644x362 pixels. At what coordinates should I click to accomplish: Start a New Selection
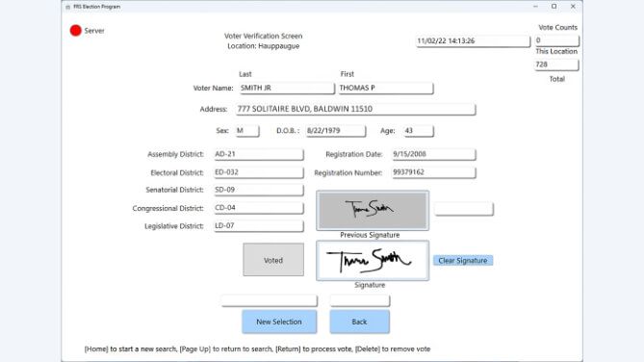point(279,322)
